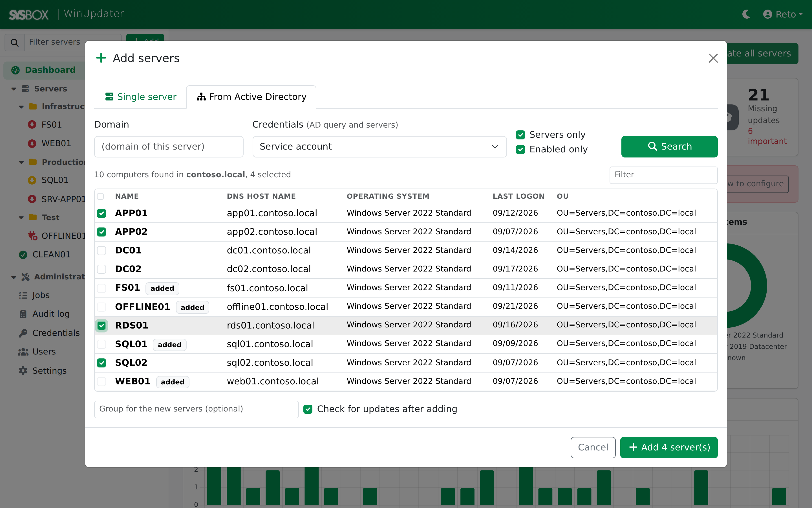
Task: Click the Test folder icon
Action: (x=33, y=217)
